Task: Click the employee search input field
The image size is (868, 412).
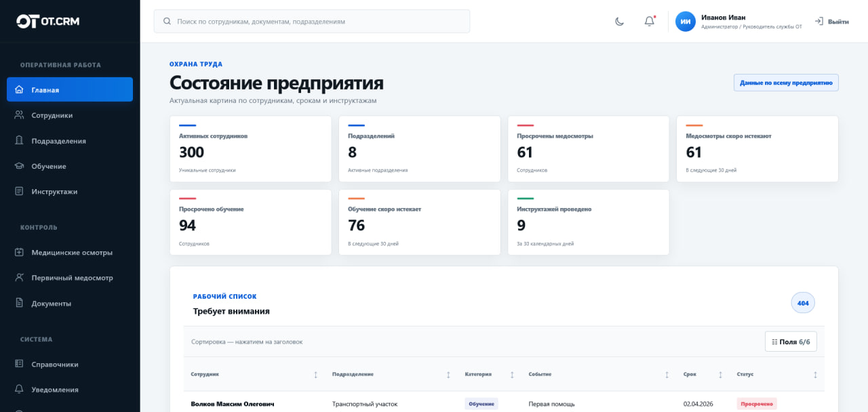Action: tap(312, 21)
